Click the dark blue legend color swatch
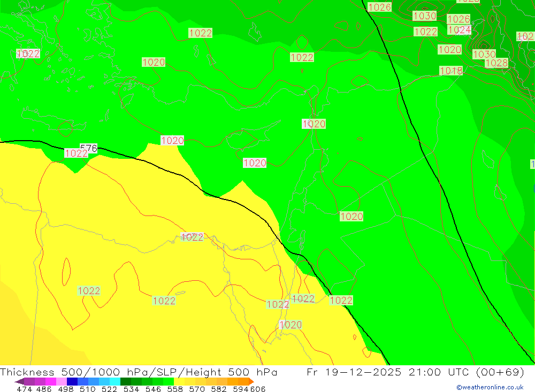 72,381
